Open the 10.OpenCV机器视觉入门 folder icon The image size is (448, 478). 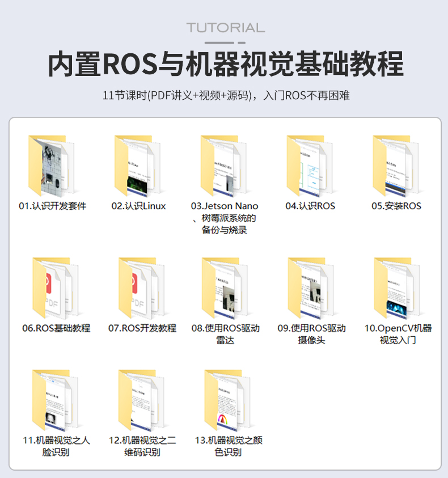tap(398, 289)
